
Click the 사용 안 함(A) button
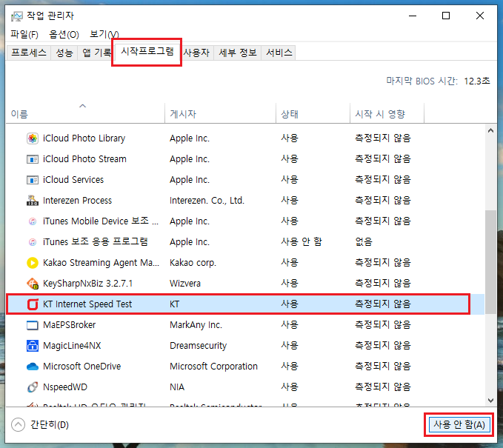coord(459,425)
